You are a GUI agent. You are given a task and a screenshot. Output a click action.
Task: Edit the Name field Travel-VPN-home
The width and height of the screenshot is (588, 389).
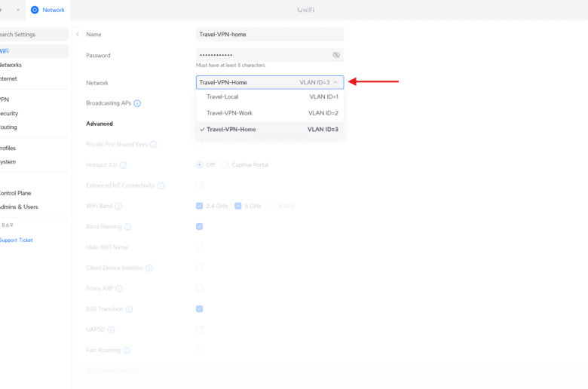pos(270,34)
